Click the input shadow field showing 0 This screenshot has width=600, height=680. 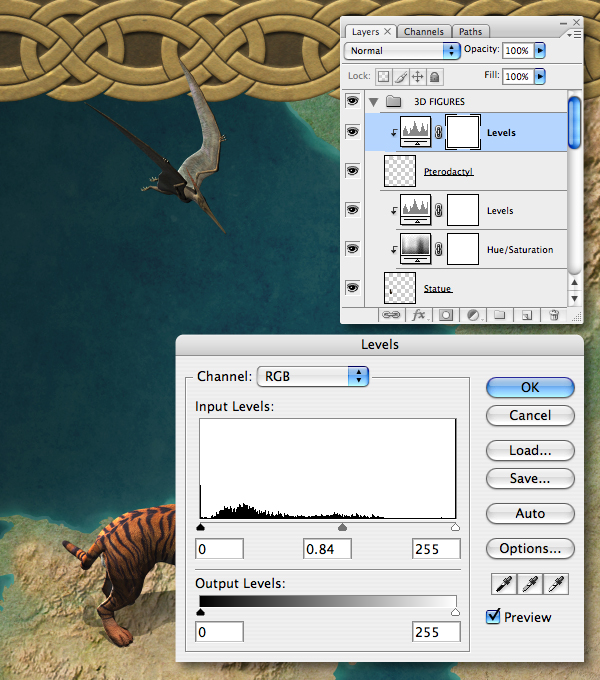[219, 549]
